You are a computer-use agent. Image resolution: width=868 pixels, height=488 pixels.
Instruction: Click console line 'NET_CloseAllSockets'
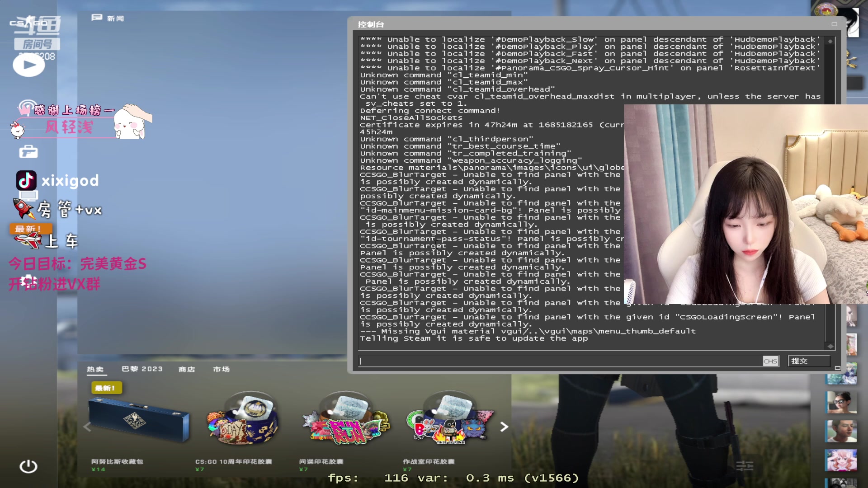411,118
